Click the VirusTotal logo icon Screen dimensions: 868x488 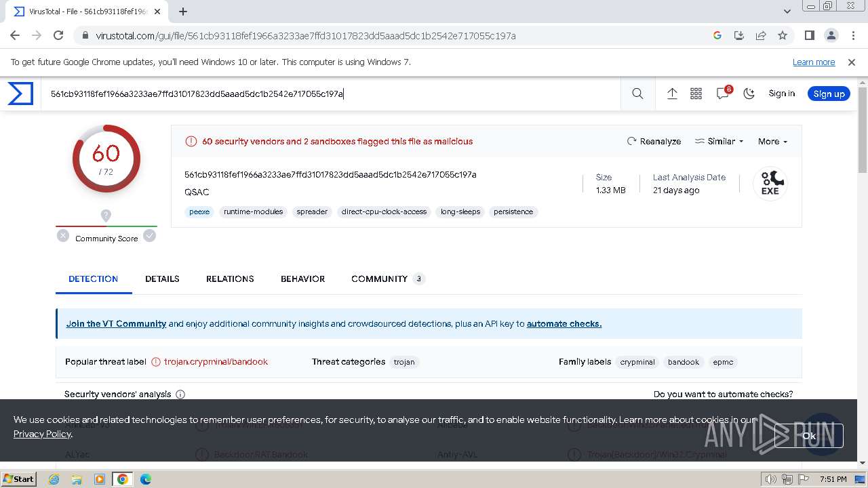20,94
